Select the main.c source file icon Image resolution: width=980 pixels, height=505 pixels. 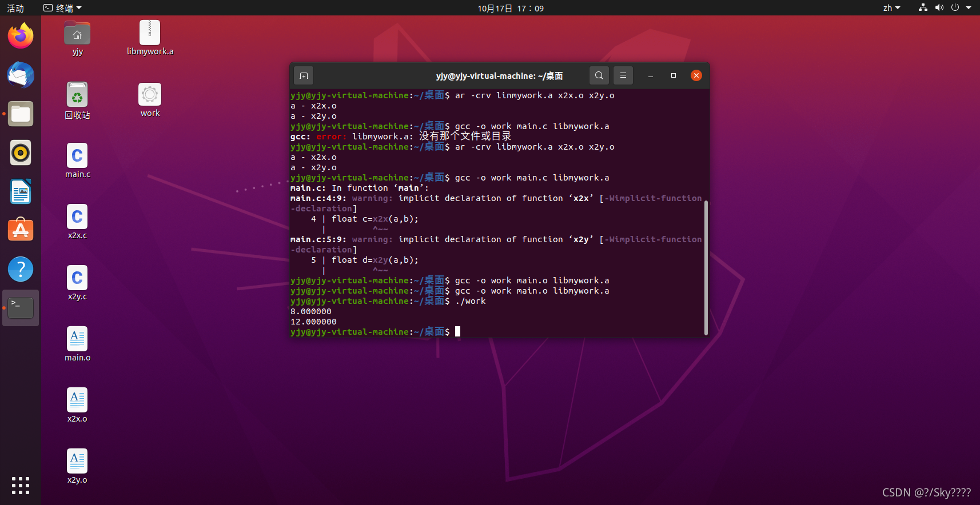click(x=77, y=161)
